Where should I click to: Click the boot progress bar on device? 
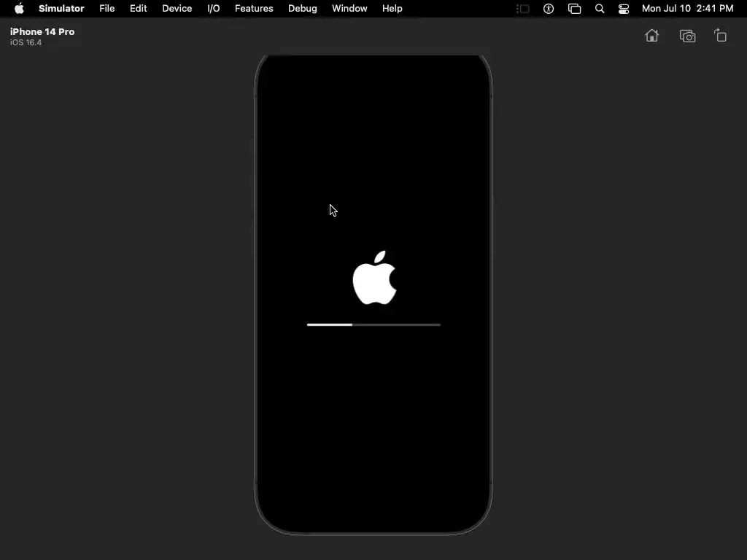(373, 324)
